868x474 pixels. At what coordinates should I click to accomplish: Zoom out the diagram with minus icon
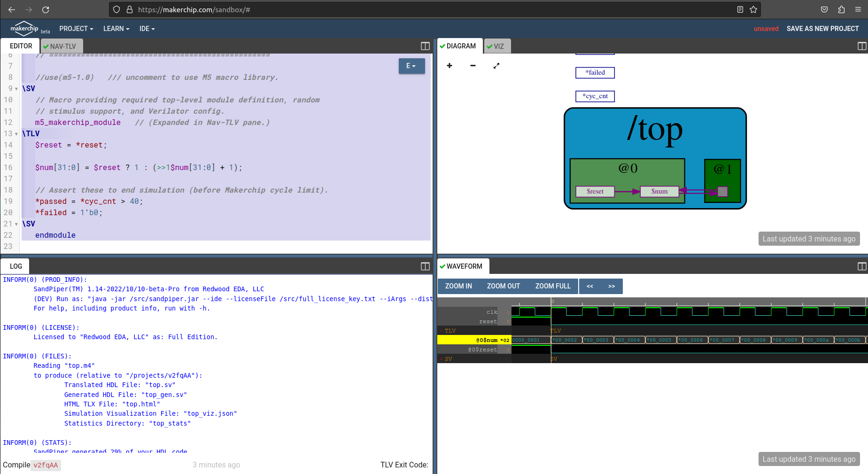pyautogui.click(x=473, y=66)
